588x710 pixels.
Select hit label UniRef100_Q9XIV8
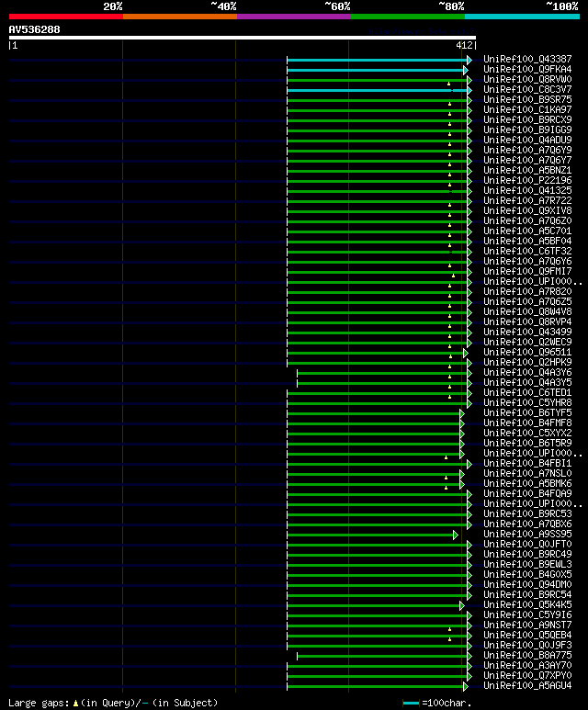527,210
